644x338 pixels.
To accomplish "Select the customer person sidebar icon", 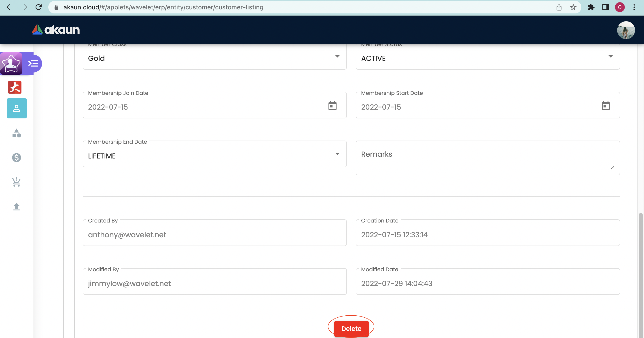I will pyautogui.click(x=17, y=108).
